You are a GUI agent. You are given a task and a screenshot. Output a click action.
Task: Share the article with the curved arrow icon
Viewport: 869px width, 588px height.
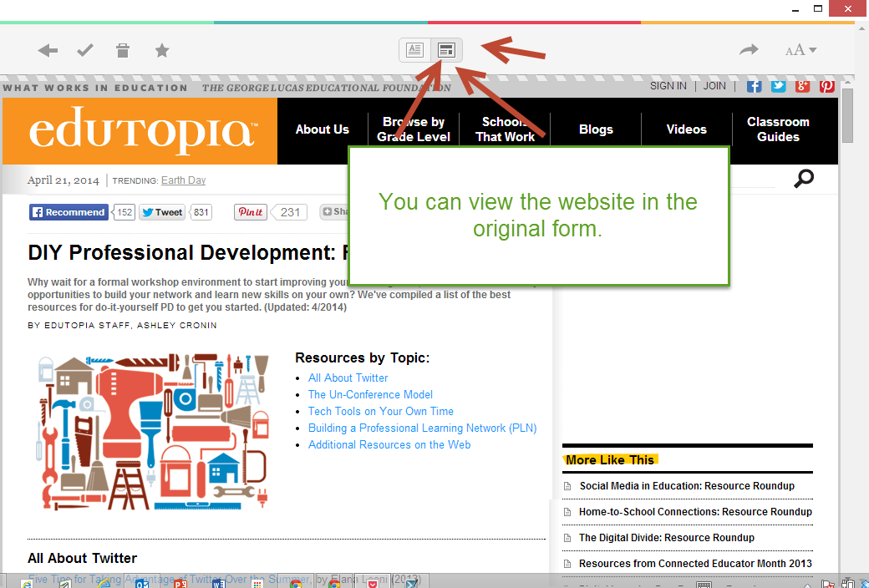coord(749,50)
